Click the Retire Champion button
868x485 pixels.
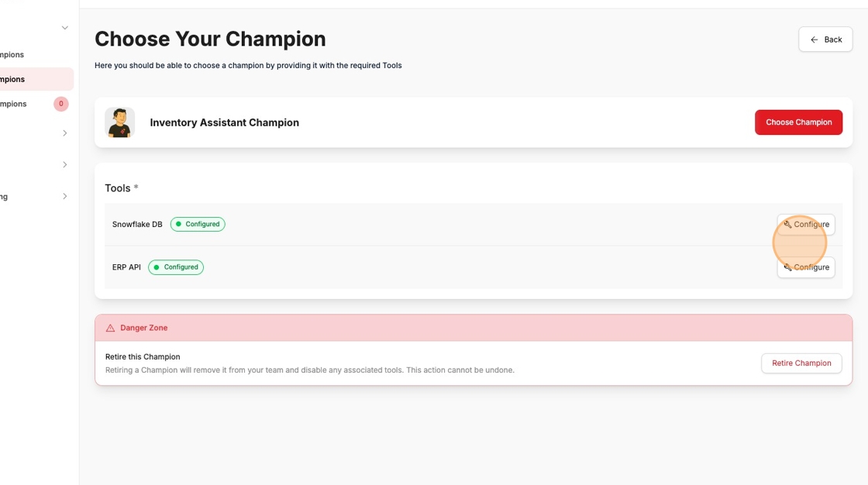click(801, 363)
